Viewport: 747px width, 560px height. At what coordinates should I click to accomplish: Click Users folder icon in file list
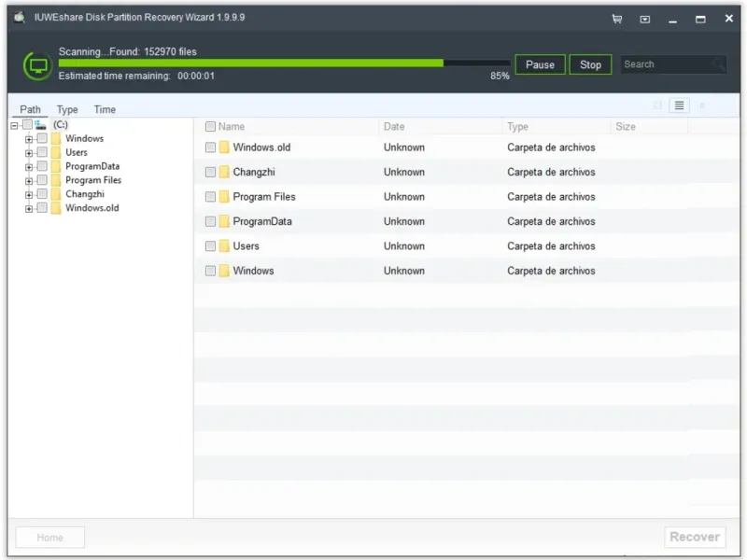[x=224, y=246]
